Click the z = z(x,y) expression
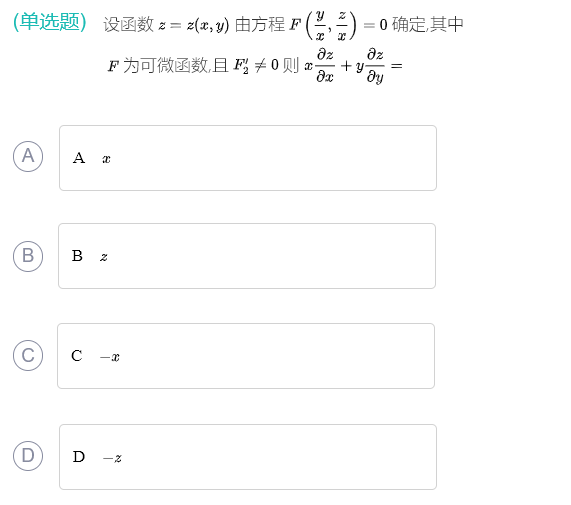 (x=194, y=25)
